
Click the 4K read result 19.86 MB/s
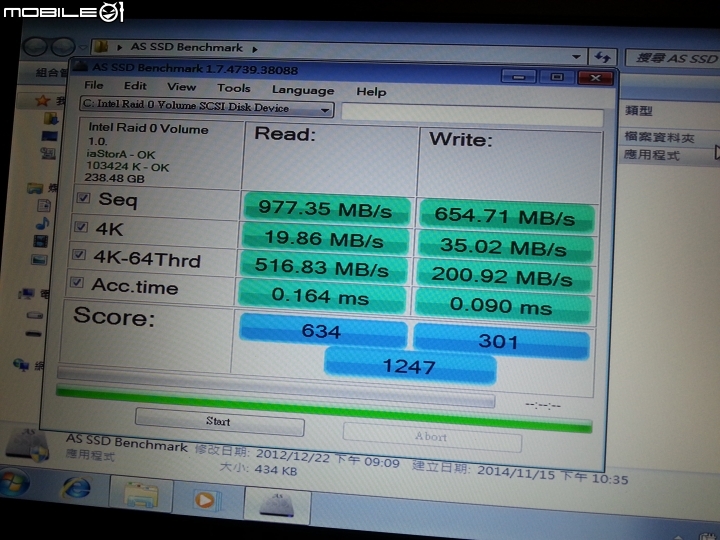click(x=325, y=238)
